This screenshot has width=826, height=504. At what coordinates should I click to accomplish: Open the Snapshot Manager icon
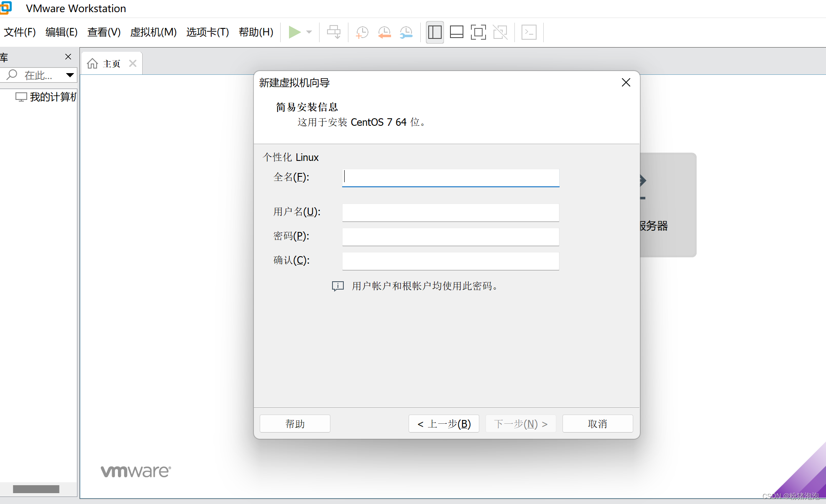406,32
